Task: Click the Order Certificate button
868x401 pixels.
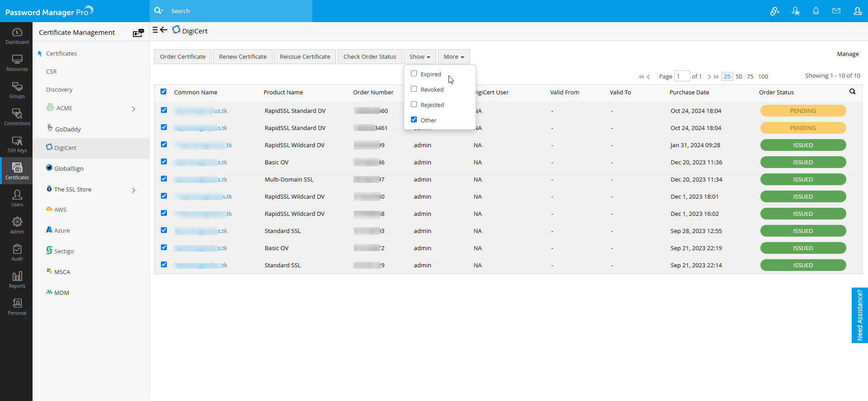Action: point(183,57)
